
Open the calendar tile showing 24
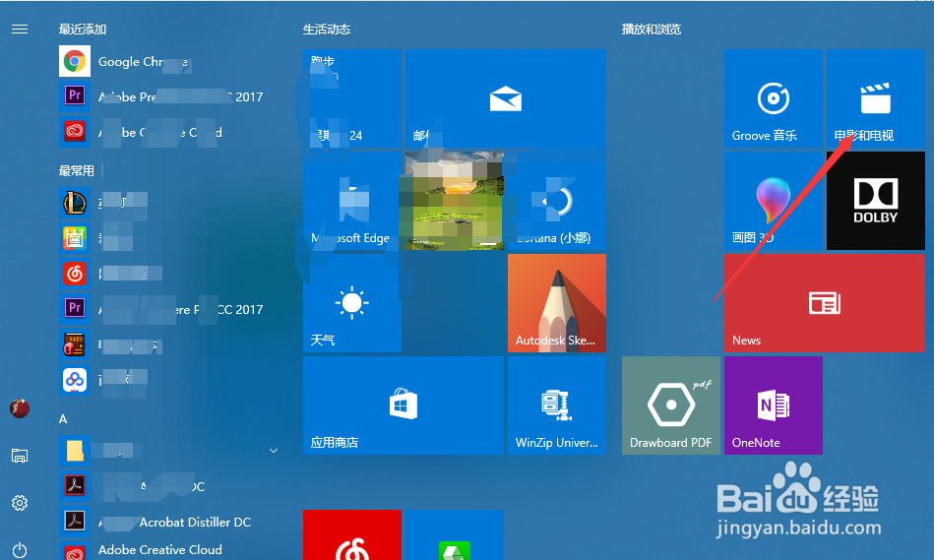[x=352, y=98]
